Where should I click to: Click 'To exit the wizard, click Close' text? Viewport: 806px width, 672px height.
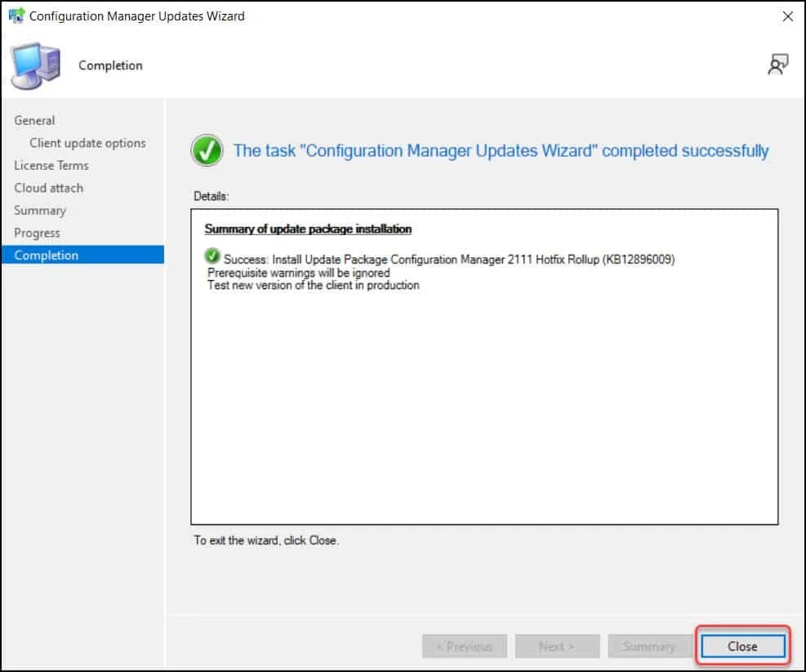[x=266, y=541]
